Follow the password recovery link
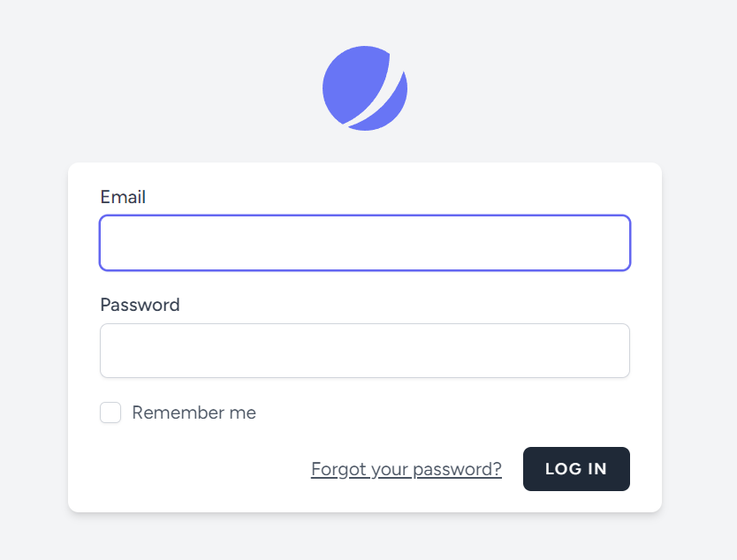Image resolution: width=737 pixels, height=560 pixels. tap(406, 469)
